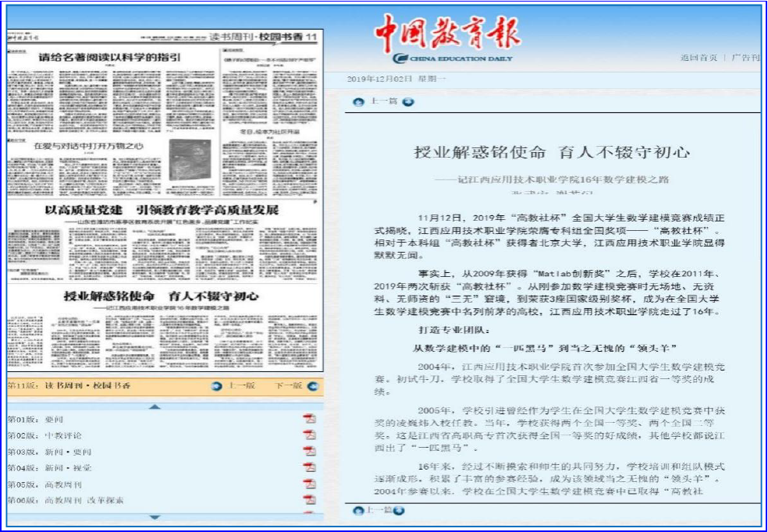Click subheading 从数学建模中的“一匹黑马”到当之无愧的“领头羊”
768x532 pixels.
[x=545, y=349]
